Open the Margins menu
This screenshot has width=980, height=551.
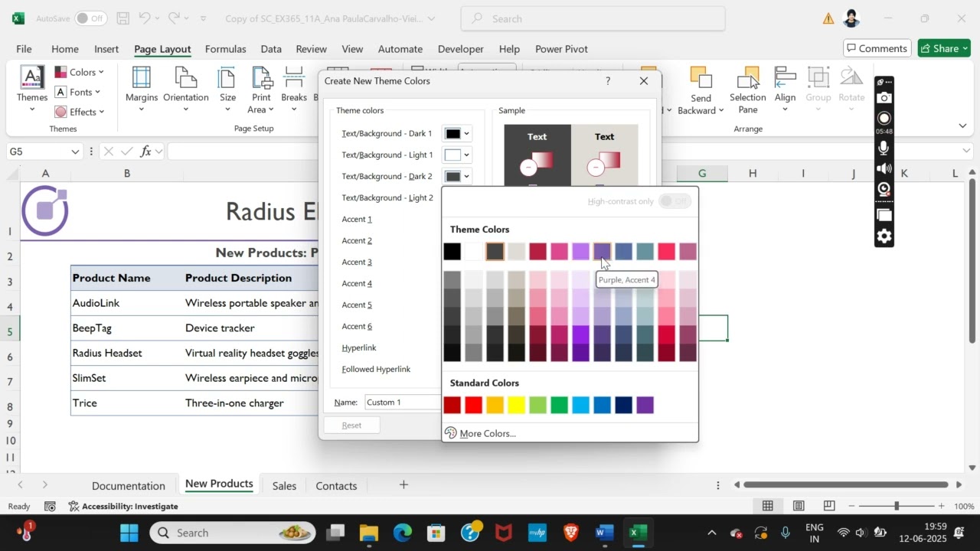pos(142,88)
